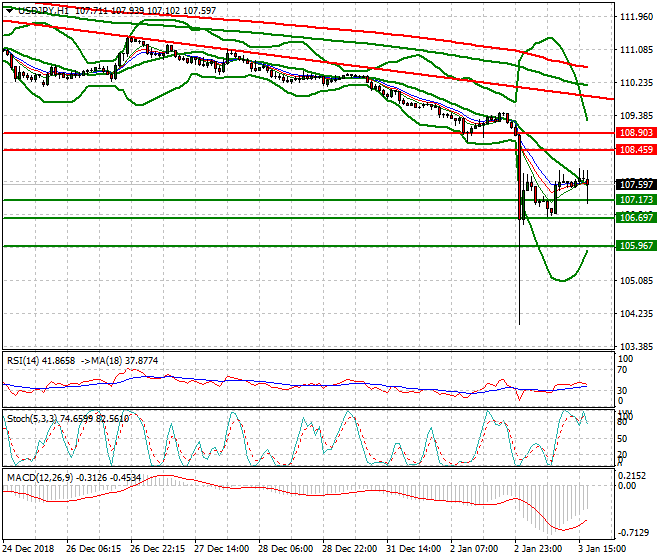The image size is (660, 560).
Task: Click the chart menu triangle beside USDJPY,H1
Action: (9, 11)
